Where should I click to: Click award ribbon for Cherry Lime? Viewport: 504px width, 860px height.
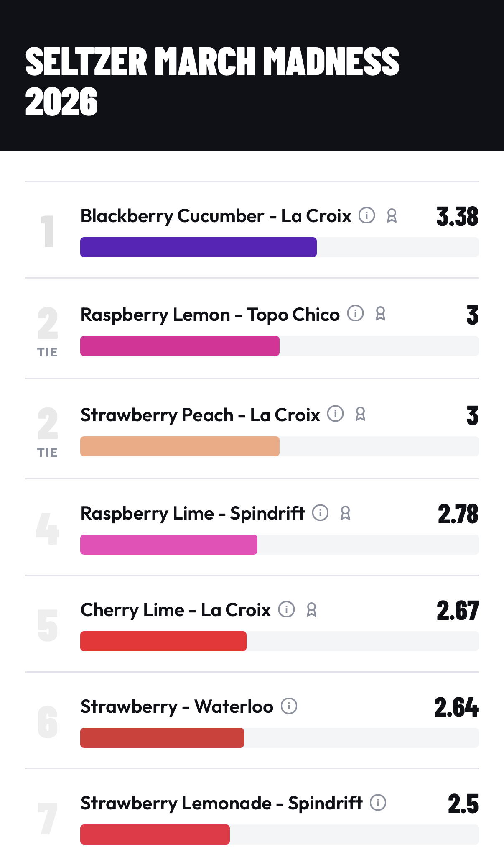click(x=311, y=609)
